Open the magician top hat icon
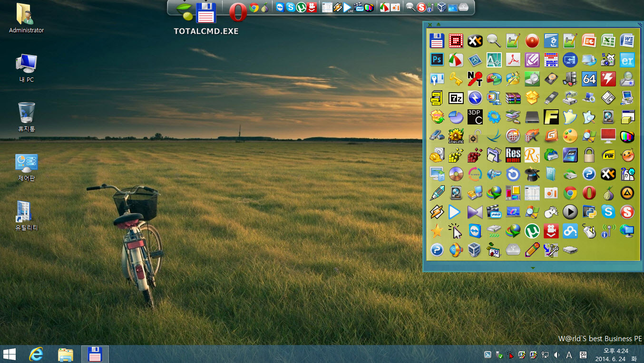This screenshot has height=363, width=644. point(532,174)
